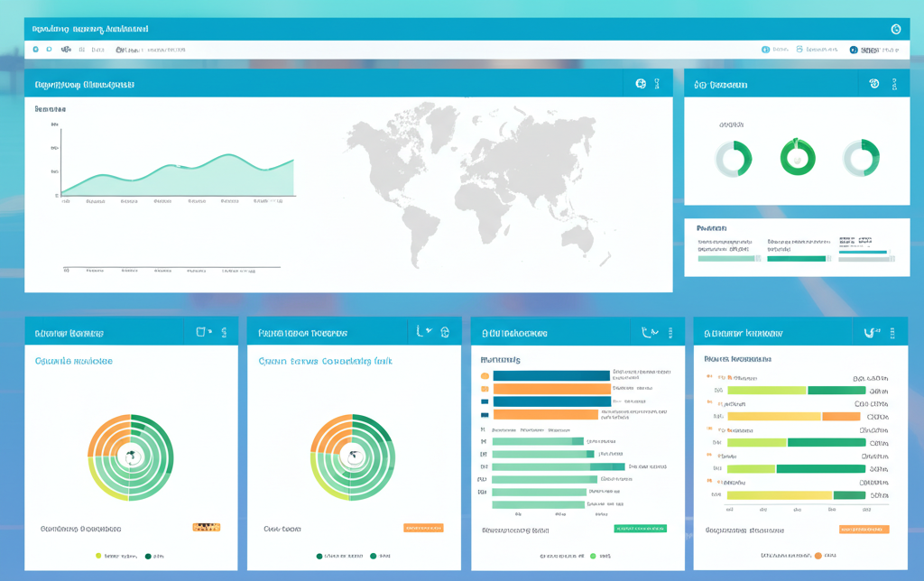Click the lock icon in the second radial chart header
Screen dimensions: 924x581
[x=445, y=333]
